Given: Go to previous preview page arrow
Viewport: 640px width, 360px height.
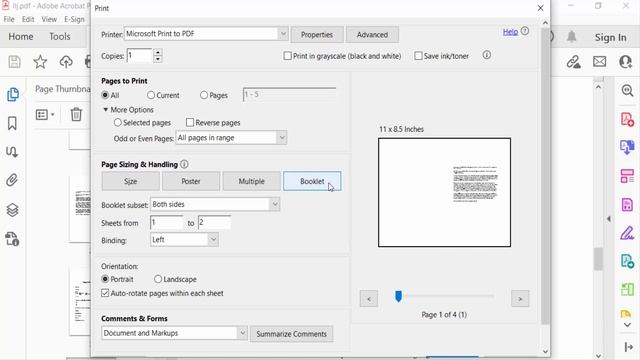Looking at the screenshot, I should [369, 299].
